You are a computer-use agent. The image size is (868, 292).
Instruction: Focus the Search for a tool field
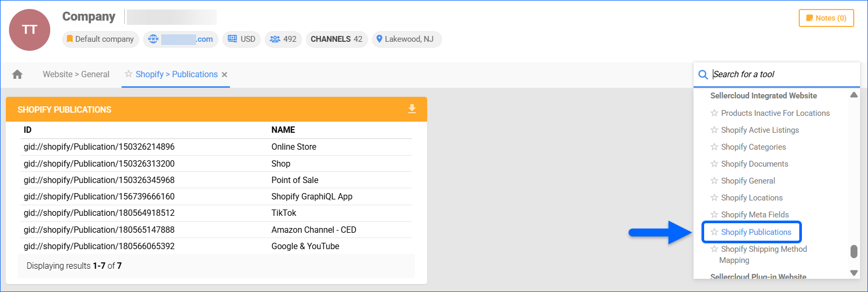coord(782,75)
